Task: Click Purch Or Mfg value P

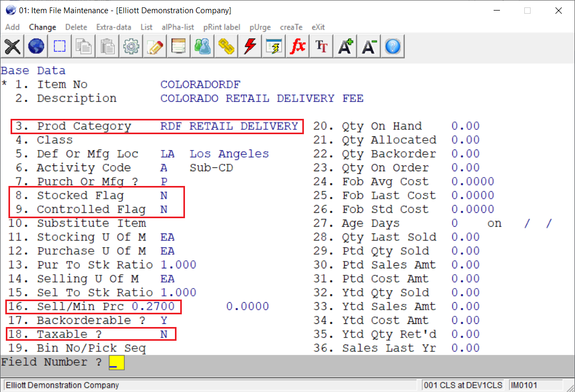Action: pos(164,182)
